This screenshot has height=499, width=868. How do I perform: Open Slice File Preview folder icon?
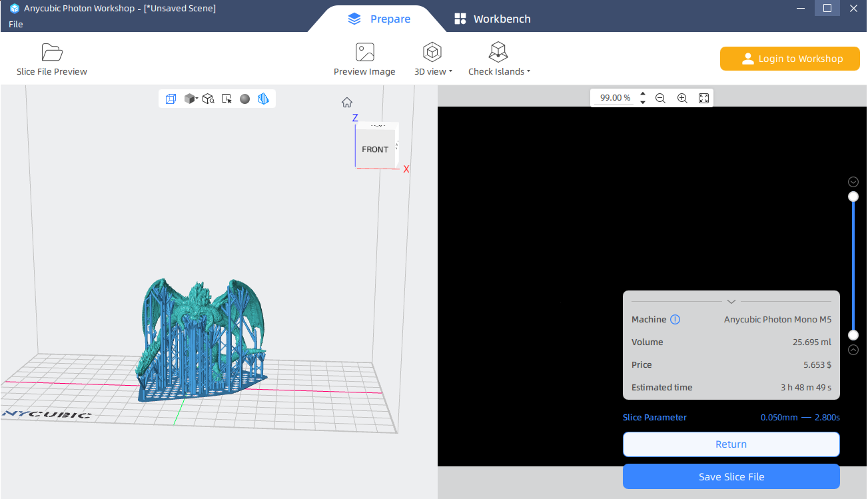pos(51,52)
